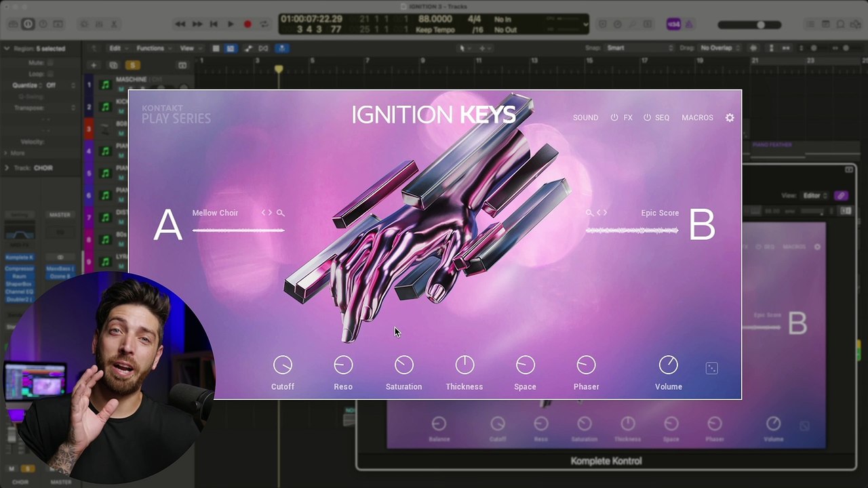Click waveform zoom button in Tracks toolbar
Screen dimensions: 868x488
(x=753, y=48)
